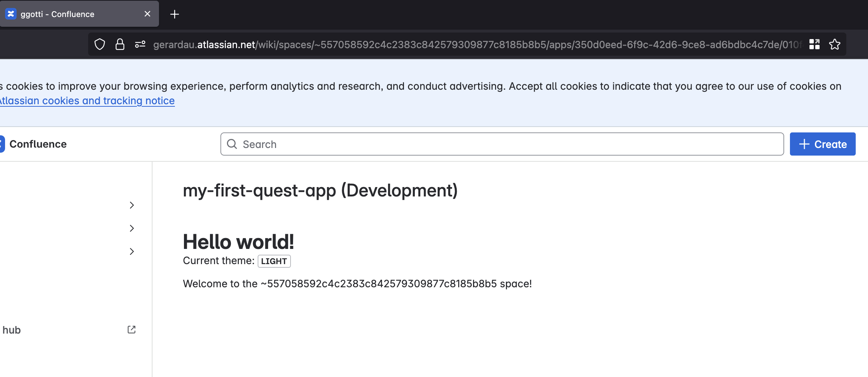Click the site security lock icon
The height and width of the screenshot is (377, 868).
(x=120, y=45)
